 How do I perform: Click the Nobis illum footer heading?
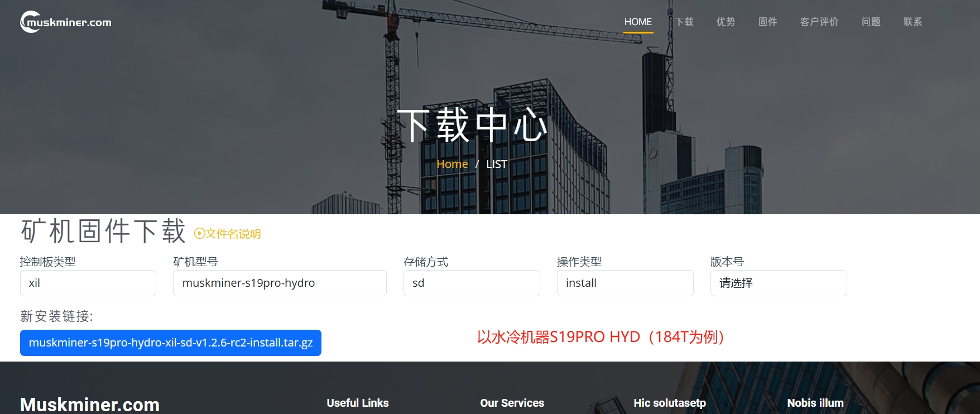coord(815,403)
